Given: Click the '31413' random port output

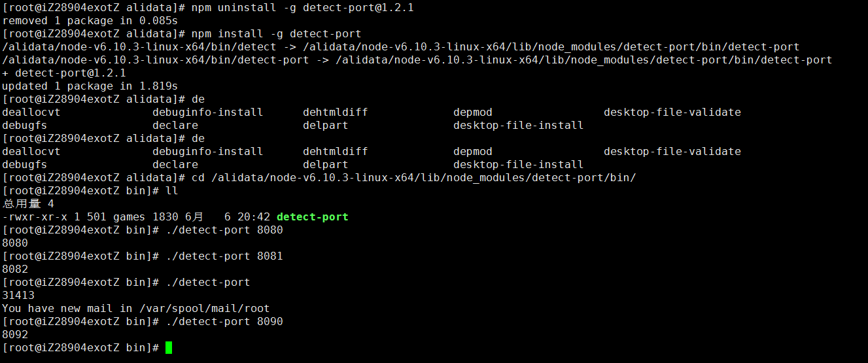Looking at the screenshot, I should pyautogui.click(x=18, y=295).
